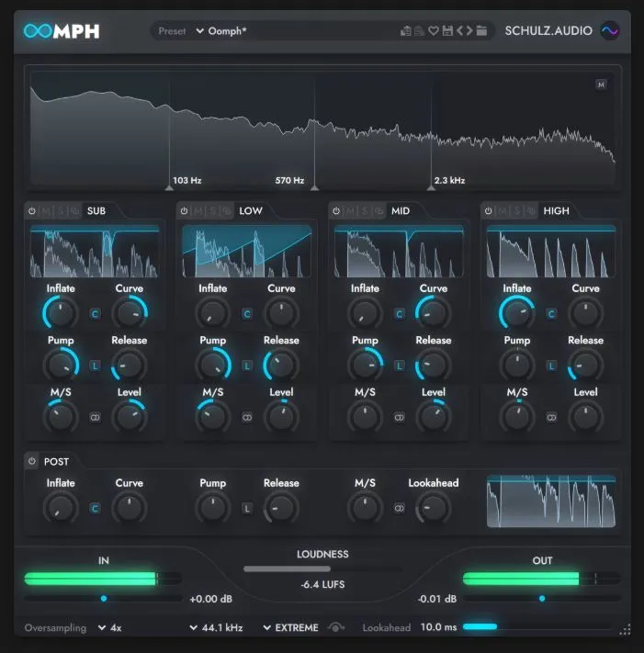Click the OUT gain slider handle

[x=542, y=599]
